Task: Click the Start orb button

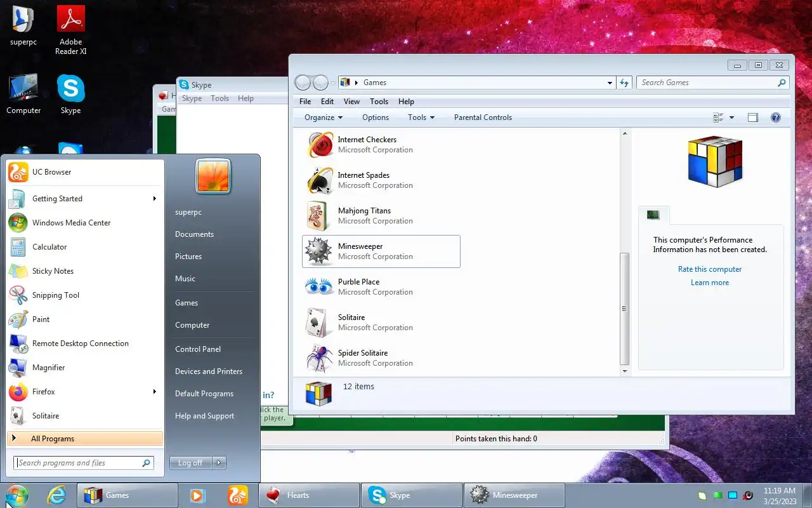Action: (x=16, y=495)
